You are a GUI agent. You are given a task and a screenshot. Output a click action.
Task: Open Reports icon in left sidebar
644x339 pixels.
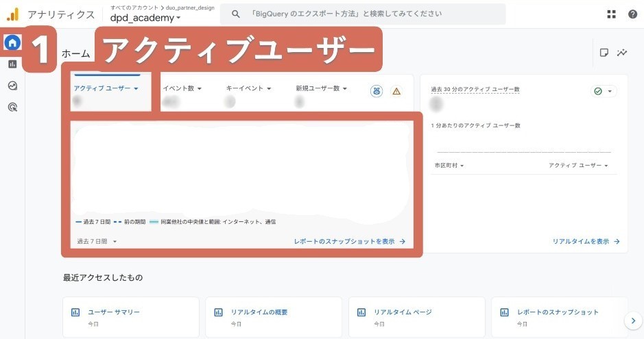(x=12, y=64)
